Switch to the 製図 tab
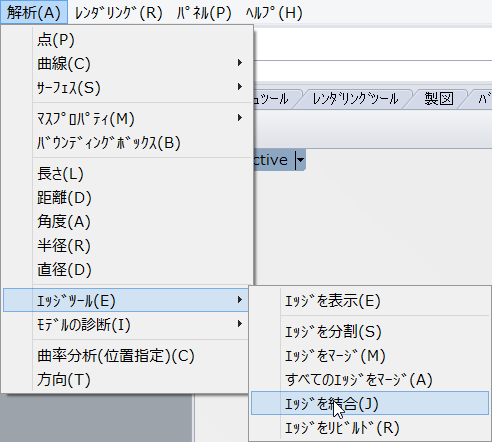The width and height of the screenshot is (492, 442). tap(439, 99)
